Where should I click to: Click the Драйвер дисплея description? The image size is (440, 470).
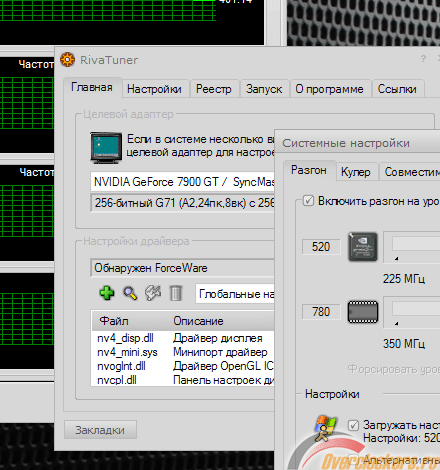(x=218, y=338)
